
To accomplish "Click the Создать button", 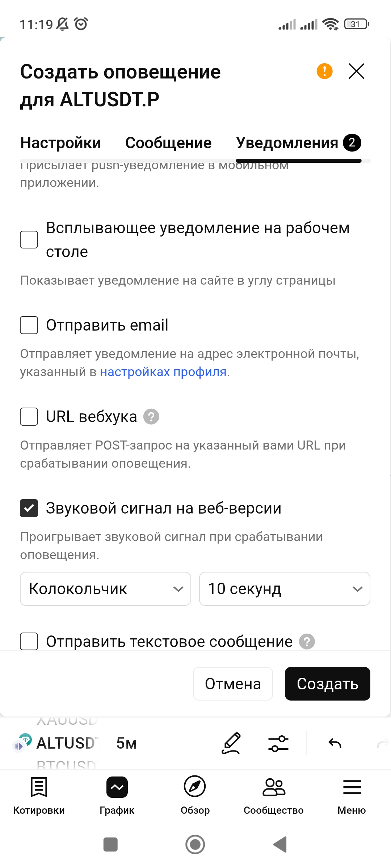I will pos(327,684).
